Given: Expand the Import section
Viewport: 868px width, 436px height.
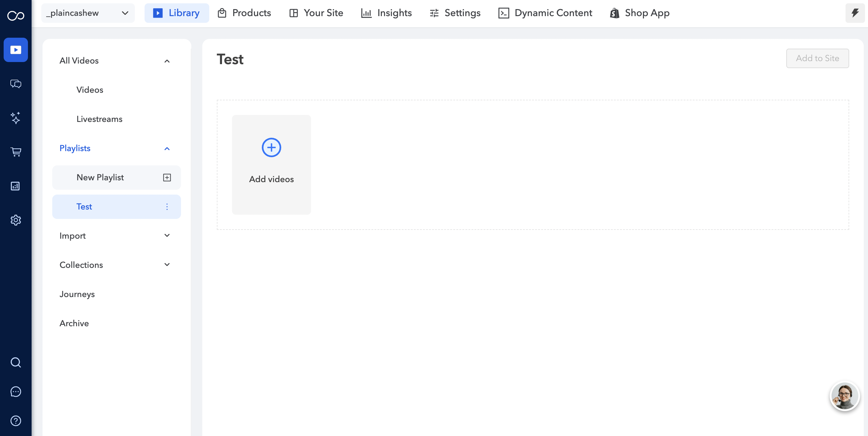Looking at the screenshot, I should tap(167, 235).
